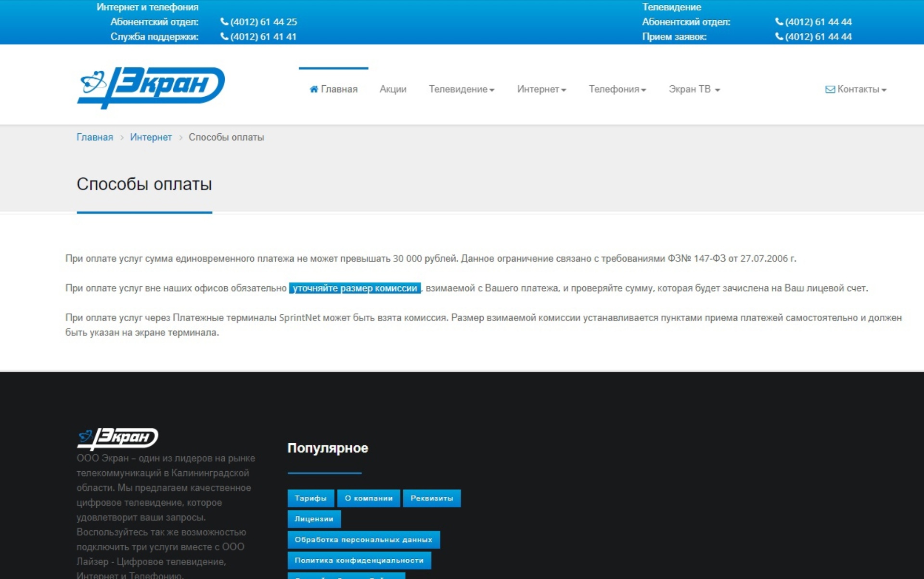Viewport: 924px width, 579px height.
Task: Expand the Телевидение dropdown menu
Action: pyautogui.click(x=462, y=89)
